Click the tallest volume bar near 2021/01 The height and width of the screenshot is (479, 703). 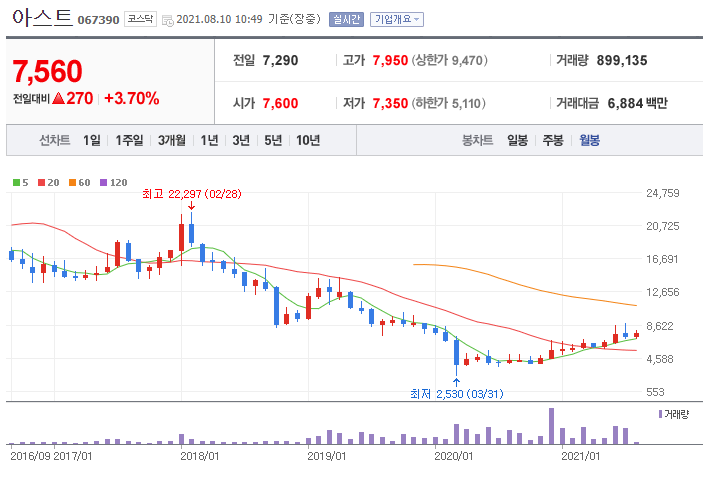tap(551, 426)
